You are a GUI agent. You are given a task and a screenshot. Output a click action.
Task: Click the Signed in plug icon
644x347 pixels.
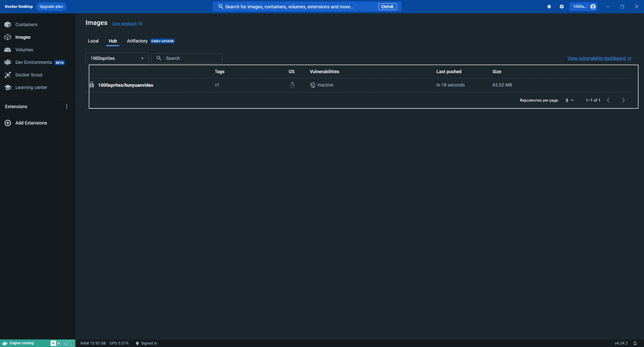click(137, 343)
